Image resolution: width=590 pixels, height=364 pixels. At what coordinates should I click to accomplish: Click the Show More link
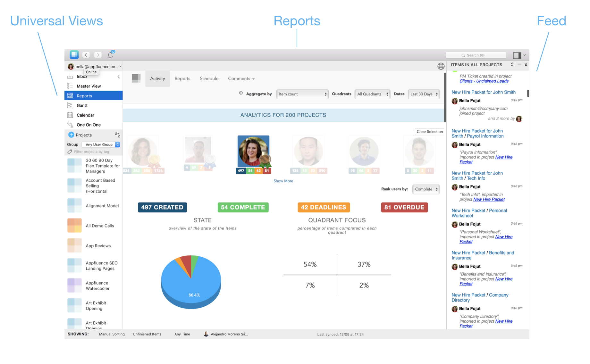click(x=283, y=181)
